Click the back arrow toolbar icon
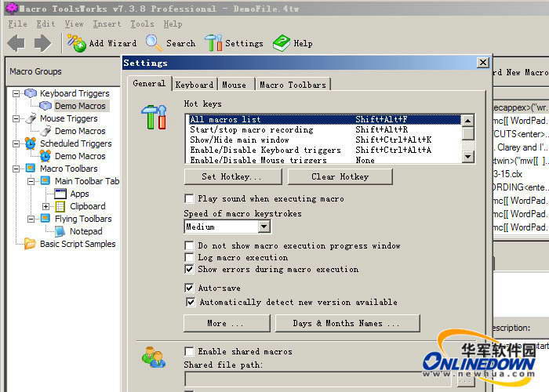The image size is (549, 392). click(16, 43)
